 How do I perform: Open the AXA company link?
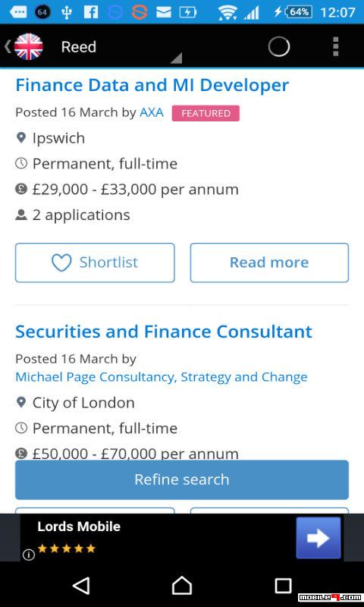151,112
